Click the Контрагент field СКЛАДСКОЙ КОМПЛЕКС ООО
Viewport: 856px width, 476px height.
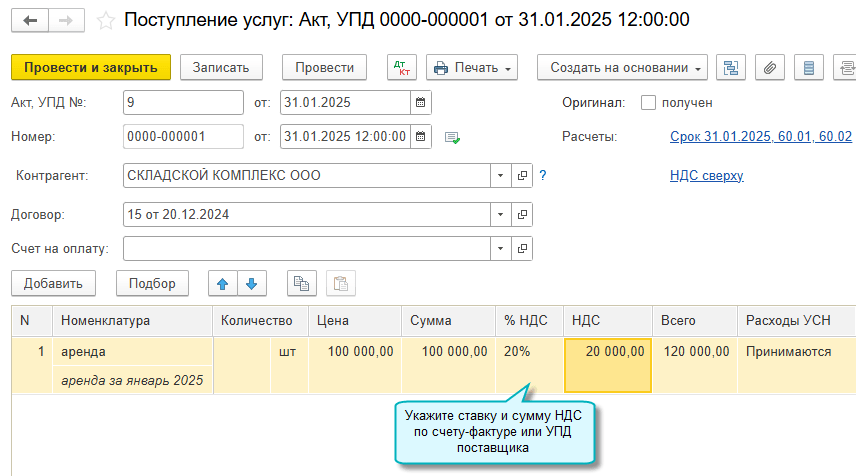click(307, 176)
